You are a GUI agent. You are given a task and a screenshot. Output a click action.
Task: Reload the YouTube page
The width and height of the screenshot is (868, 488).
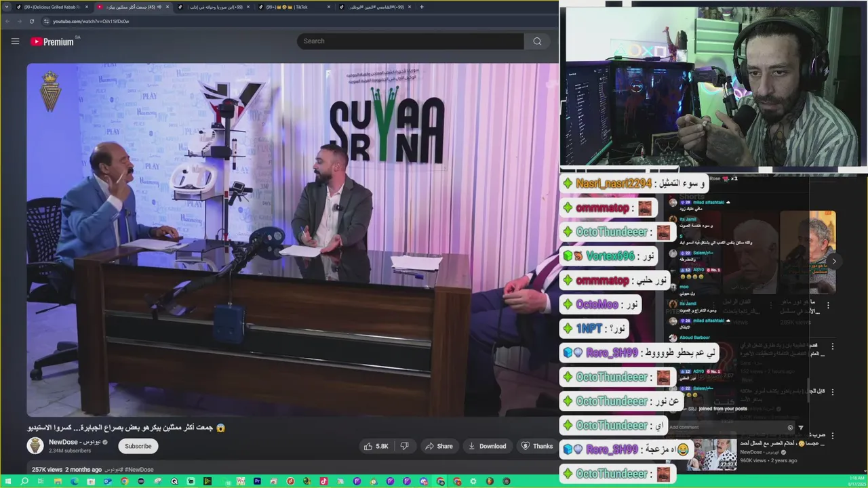(x=31, y=21)
